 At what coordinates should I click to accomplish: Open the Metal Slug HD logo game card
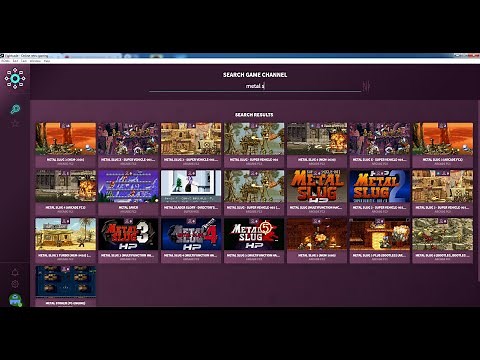(317, 192)
